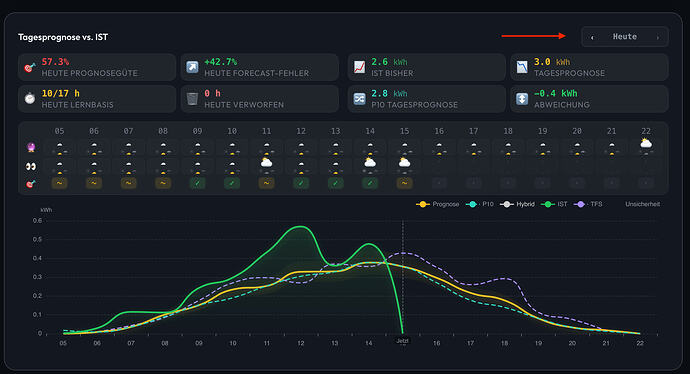The image size is (690, 374).
Task: Click the crystal ball forecast row icon
Action: pyautogui.click(x=31, y=147)
